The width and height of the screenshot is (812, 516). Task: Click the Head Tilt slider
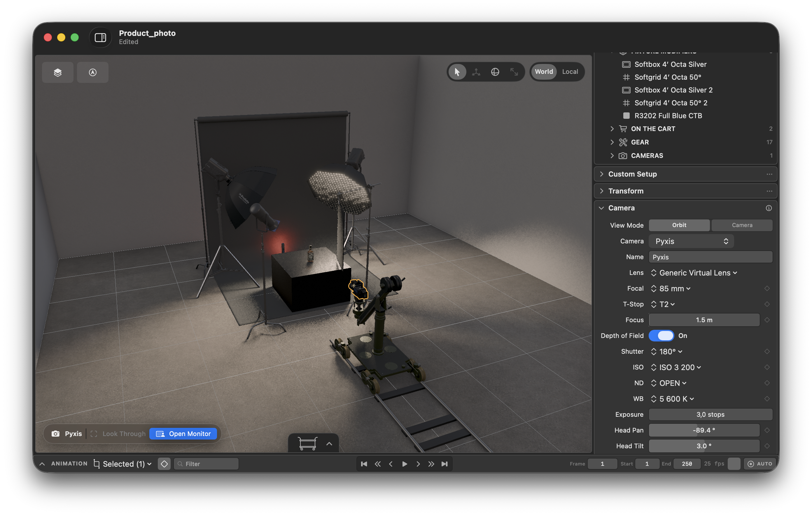pyautogui.click(x=704, y=446)
